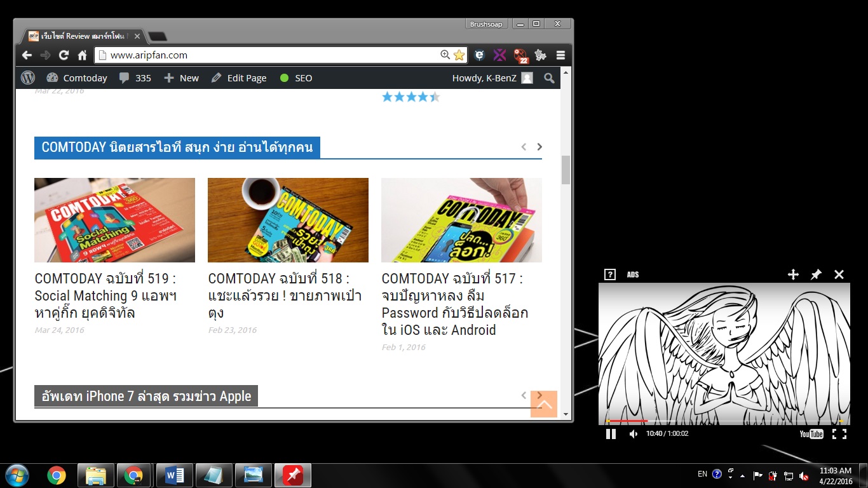868x488 pixels.
Task: Open the red pin app in taskbar
Action: click(x=292, y=475)
